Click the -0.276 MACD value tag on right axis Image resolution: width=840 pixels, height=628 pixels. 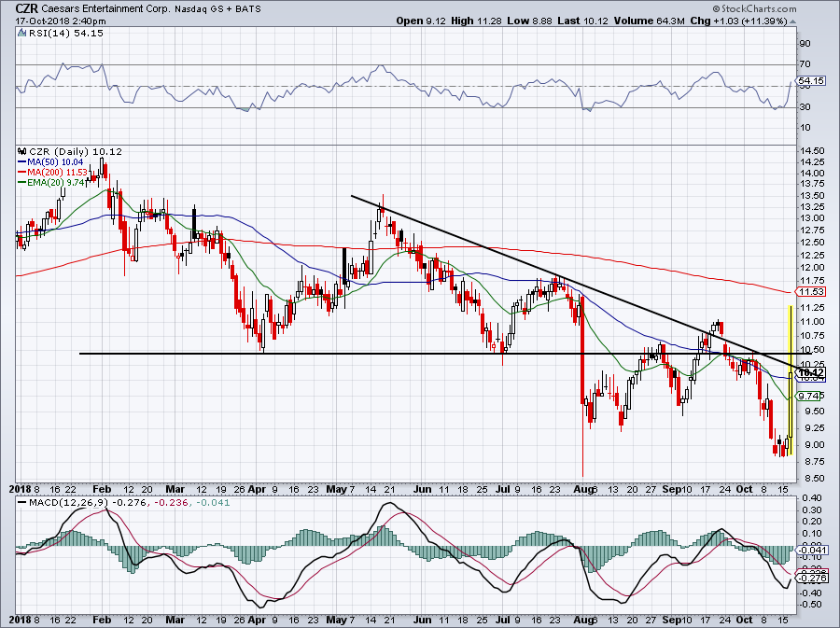click(x=811, y=579)
